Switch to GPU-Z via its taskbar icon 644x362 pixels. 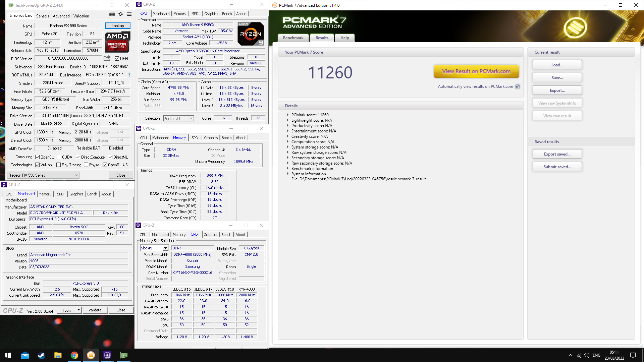pyautogui.click(x=124, y=355)
